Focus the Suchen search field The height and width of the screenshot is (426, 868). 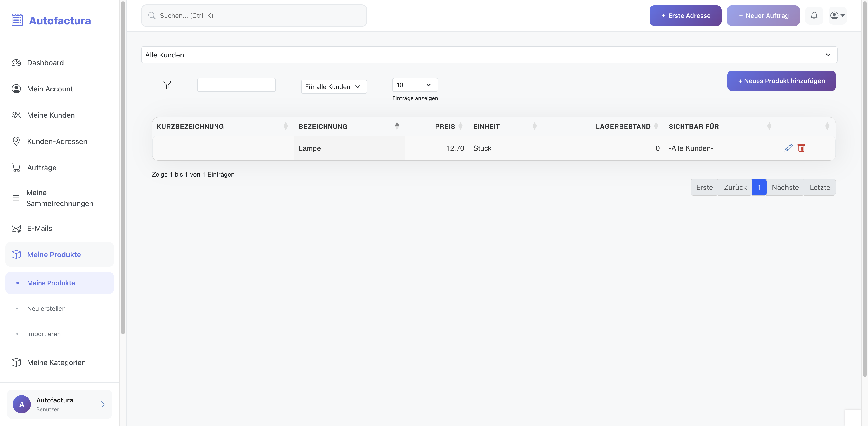(254, 16)
